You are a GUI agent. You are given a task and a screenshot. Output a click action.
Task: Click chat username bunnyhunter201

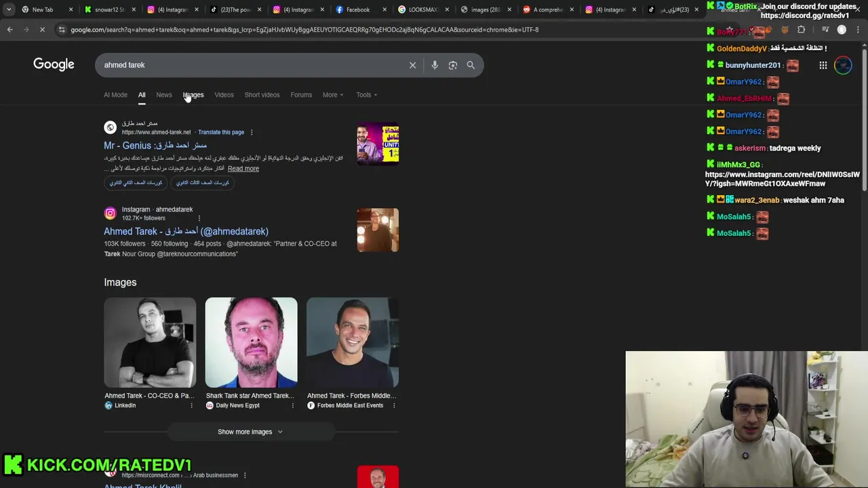tap(753, 65)
